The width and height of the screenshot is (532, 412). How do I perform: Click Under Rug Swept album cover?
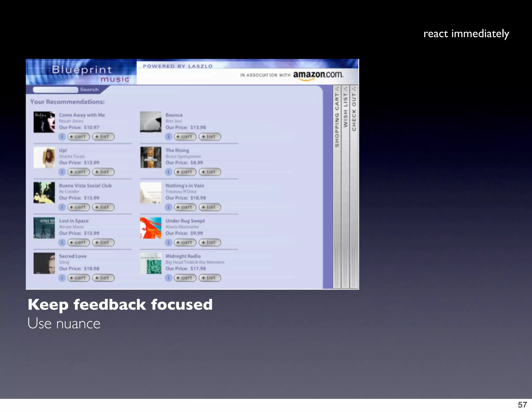151,228
